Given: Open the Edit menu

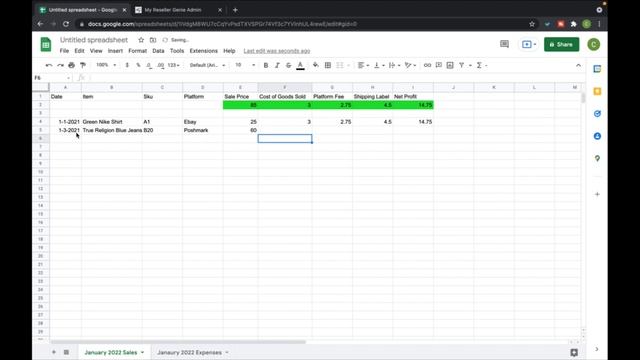Looking at the screenshot, I should click(79, 51).
